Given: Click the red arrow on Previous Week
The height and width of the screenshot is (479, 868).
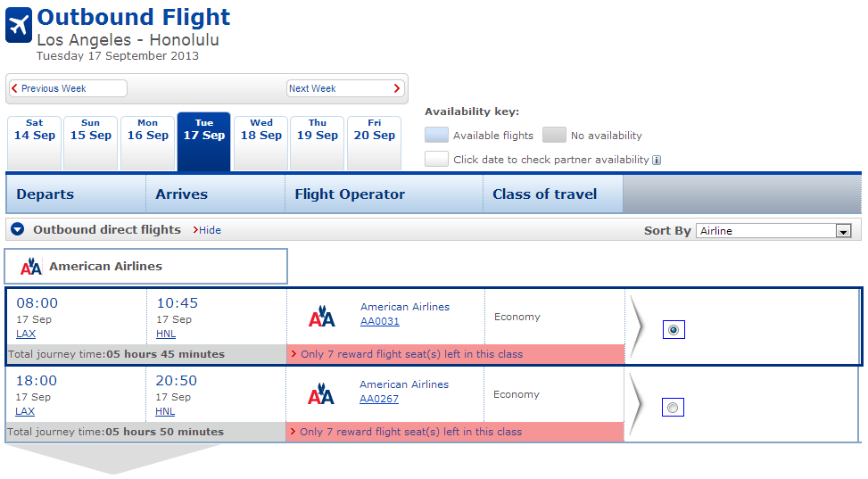Looking at the screenshot, I should [15, 88].
